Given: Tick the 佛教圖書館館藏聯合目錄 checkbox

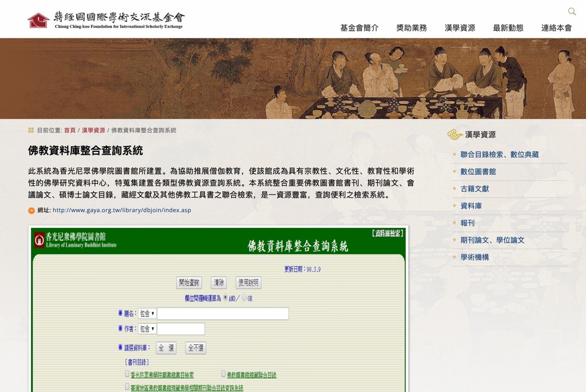Looking at the screenshot, I should [x=223, y=374].
